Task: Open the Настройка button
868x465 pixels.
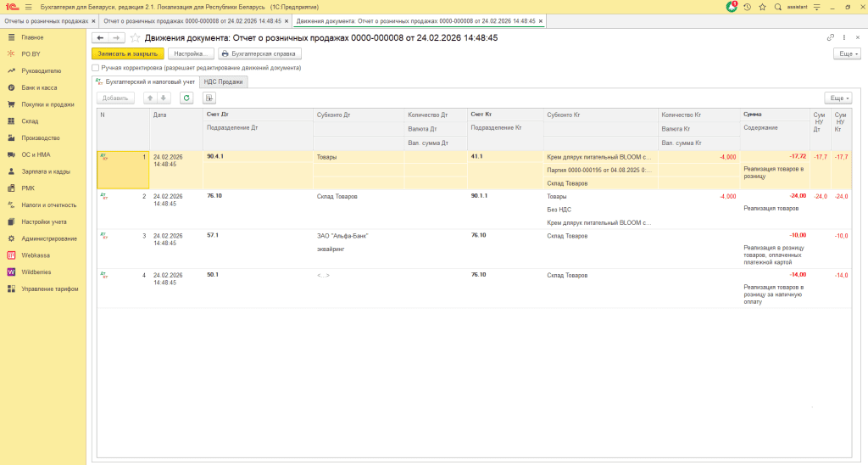Action: pyautogui.click(x=191, y=53)
